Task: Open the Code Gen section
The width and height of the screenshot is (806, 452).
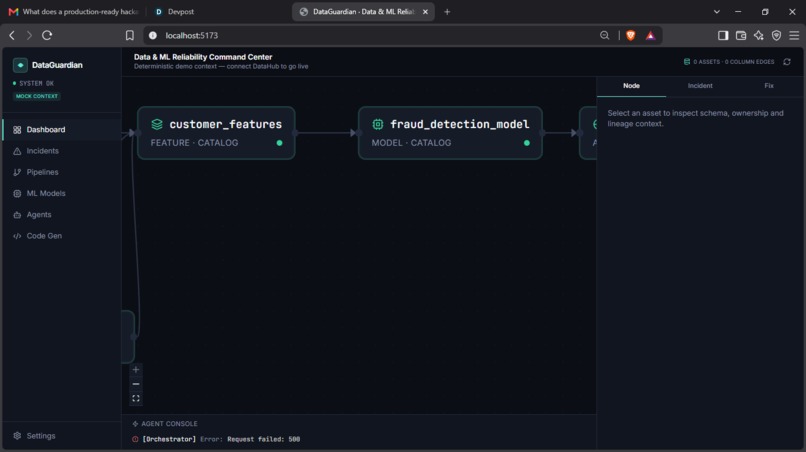Action: click(x=62, y=236)
